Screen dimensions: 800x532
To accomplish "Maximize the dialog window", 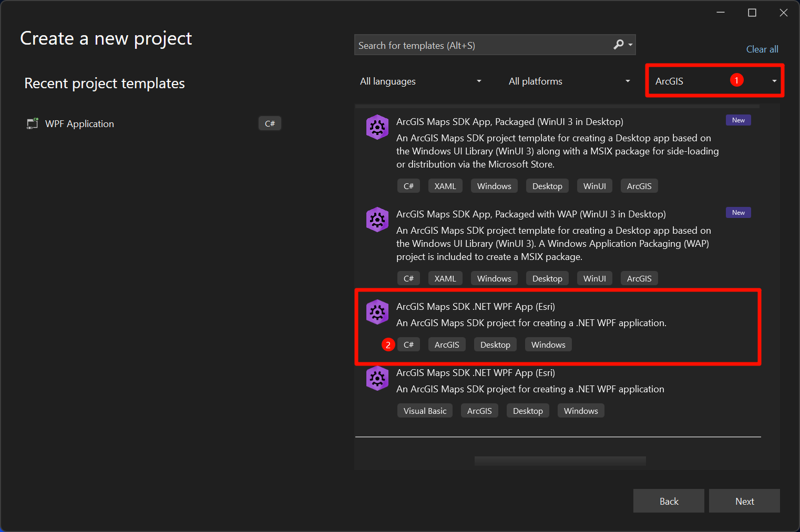I will coord(752,13).
